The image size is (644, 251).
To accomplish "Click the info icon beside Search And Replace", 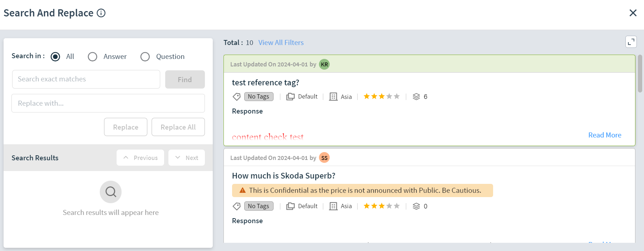I will coord(101,13).
